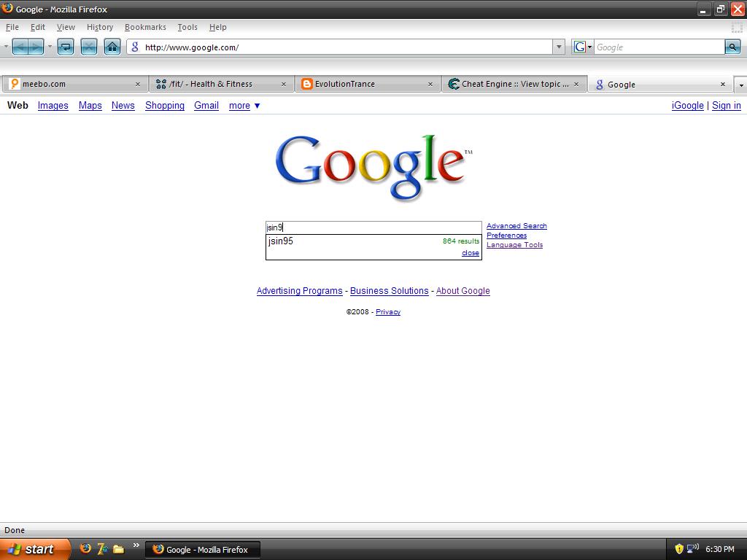The image size is (747, 560).
Task: Open About Google link
Action: click(463, 291)
